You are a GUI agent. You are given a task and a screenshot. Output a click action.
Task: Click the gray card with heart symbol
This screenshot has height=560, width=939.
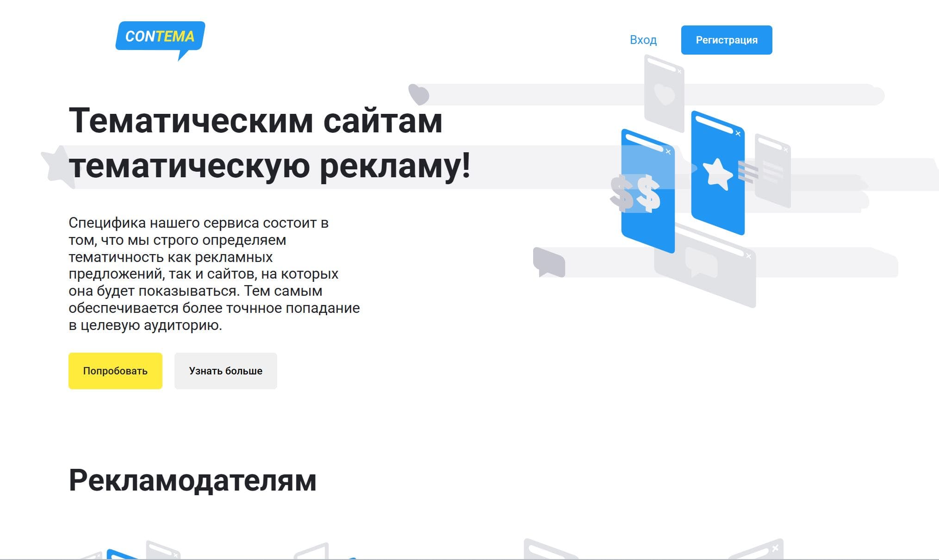pos(664,95)
